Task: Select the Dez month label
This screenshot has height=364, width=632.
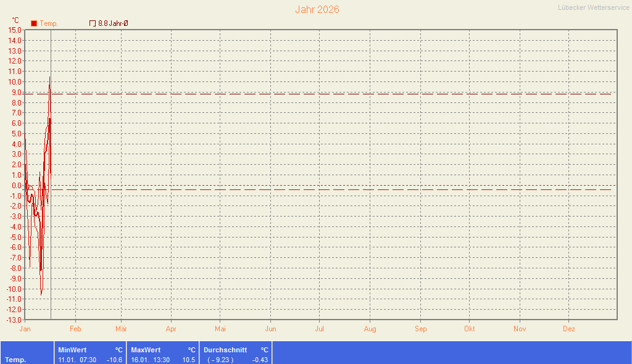Action: 569,329
